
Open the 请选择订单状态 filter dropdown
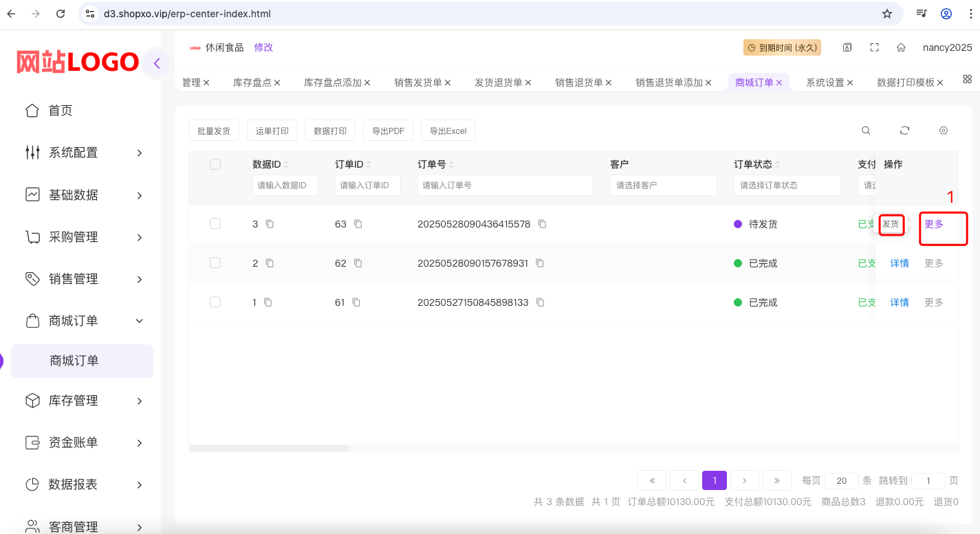coord(787,185)
